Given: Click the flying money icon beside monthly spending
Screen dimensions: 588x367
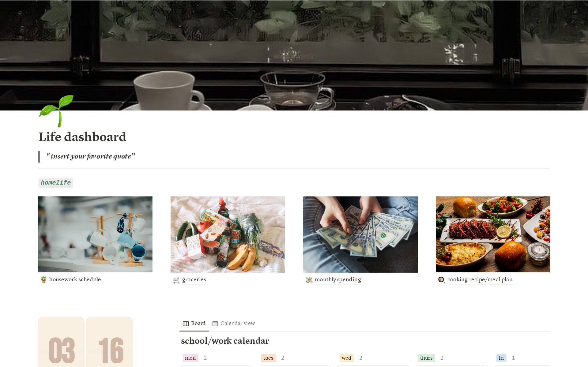Looking at the screenshot, I should [x=309, y=280].
